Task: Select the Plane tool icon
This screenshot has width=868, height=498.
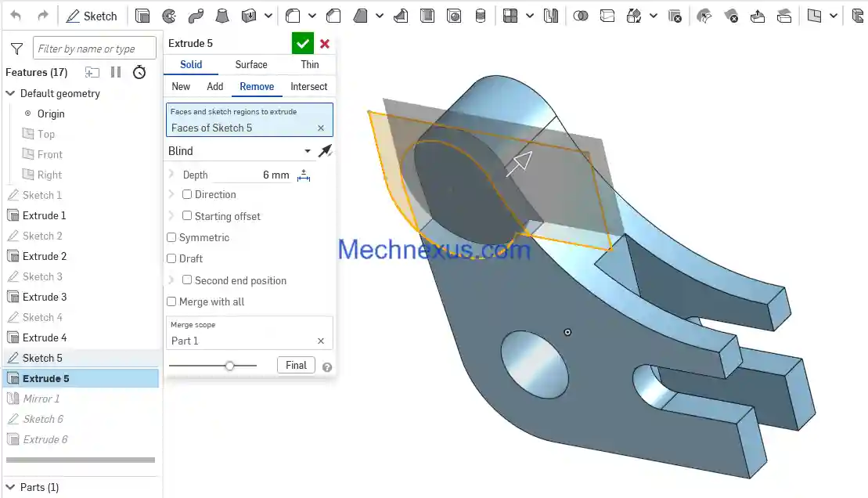Action: (x=814, y=16)
